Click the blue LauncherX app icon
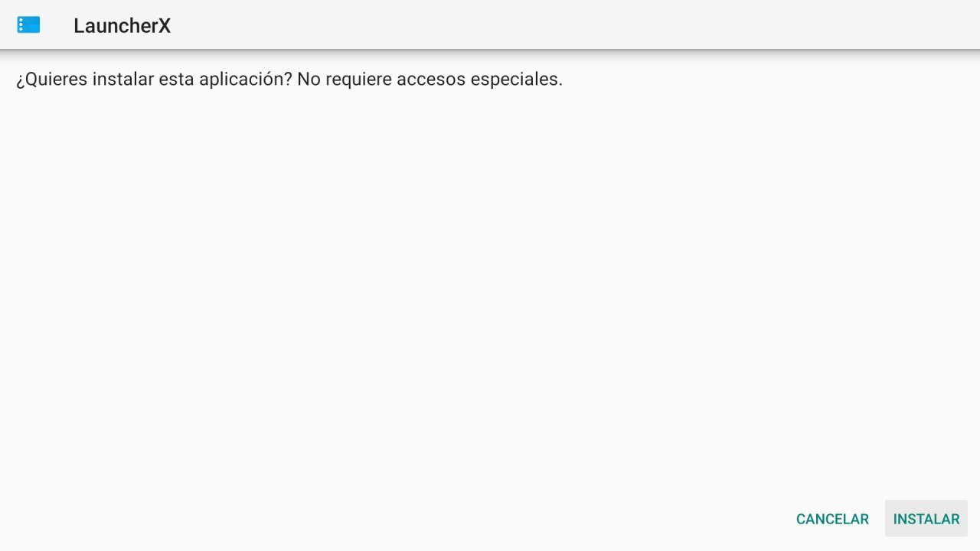The height and width of the screenshot is (551, 980). coord(28,25)
